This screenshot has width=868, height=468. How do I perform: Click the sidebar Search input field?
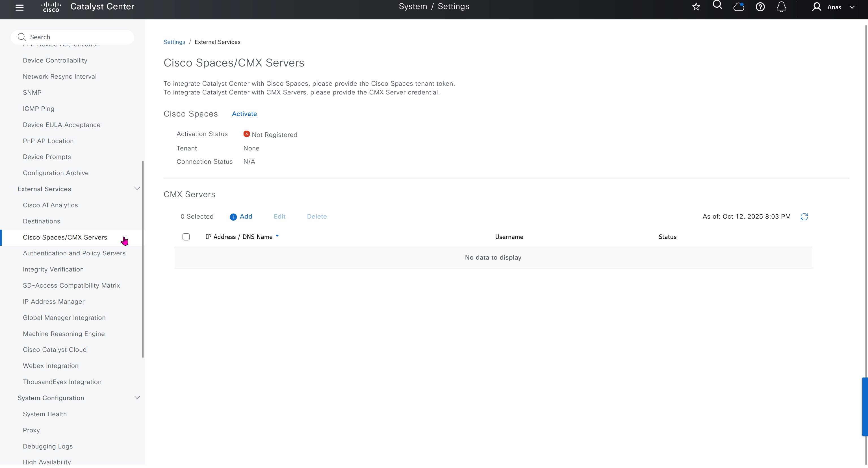tap(77, 37)
